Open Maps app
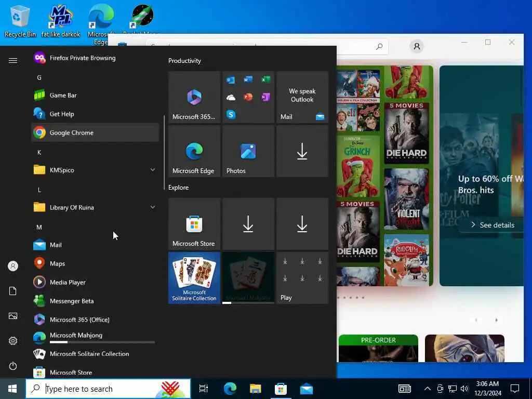The height and width of the screenshot is (399, 532). click(95, 263)
